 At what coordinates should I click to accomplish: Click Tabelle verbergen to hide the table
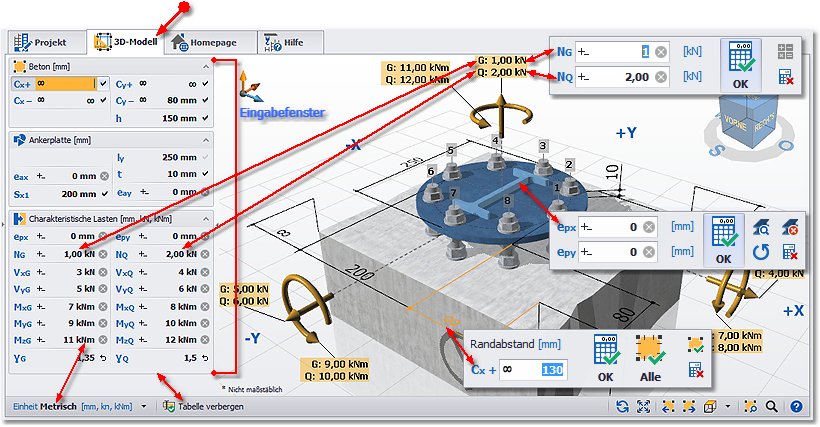pos(203,406)
